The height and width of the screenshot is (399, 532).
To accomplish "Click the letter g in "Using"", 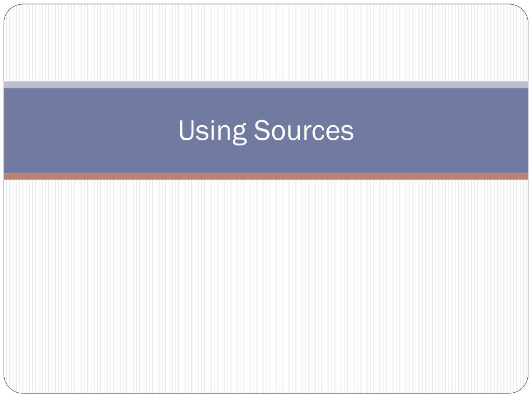I will 239,135.
